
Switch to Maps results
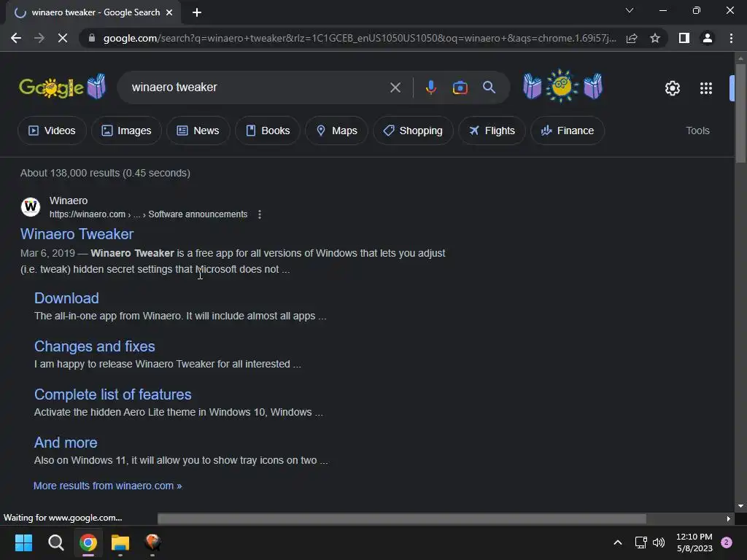coord(336,131)
